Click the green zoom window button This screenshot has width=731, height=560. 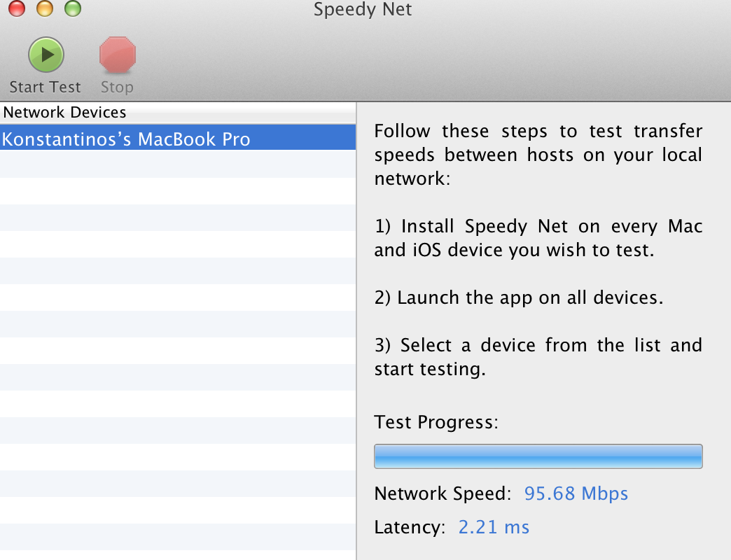pyautogui.click(x=73, y=8)
